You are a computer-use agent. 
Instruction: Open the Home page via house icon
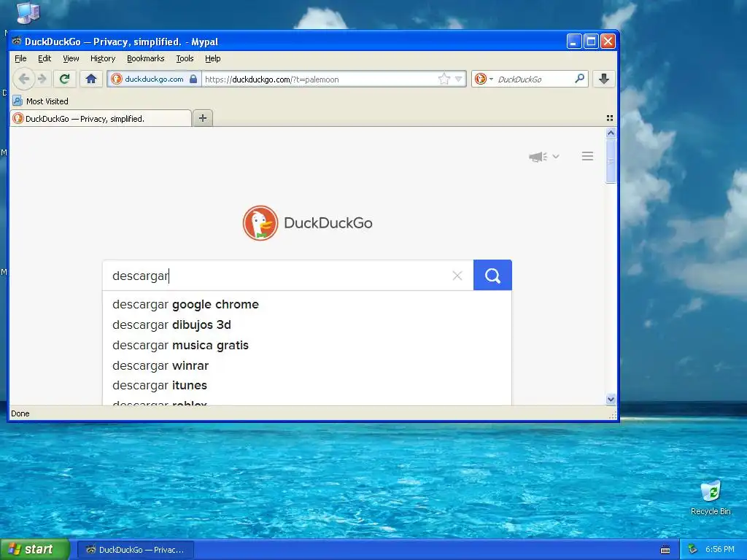pyautogui.click(x=91, y=79)
